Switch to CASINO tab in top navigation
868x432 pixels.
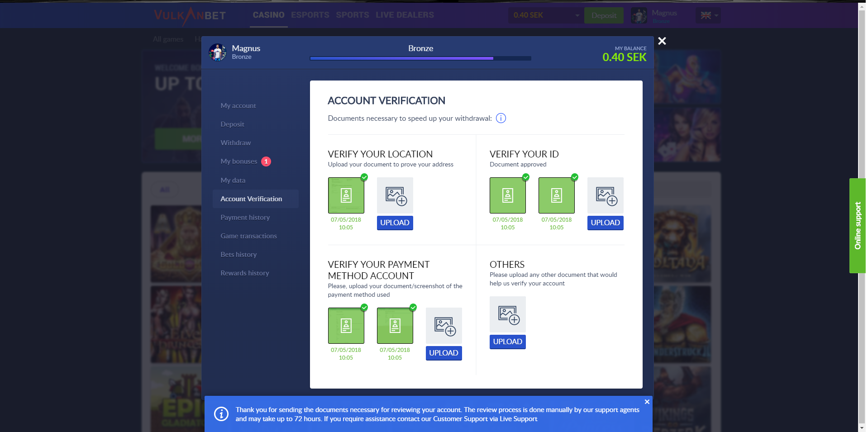[268, 15]
